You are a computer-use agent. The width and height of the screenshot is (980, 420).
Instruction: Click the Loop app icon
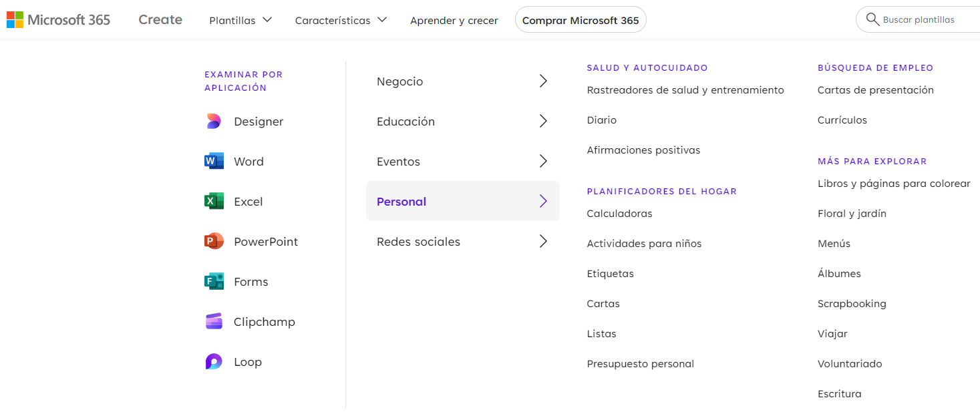tap(214, 362)
